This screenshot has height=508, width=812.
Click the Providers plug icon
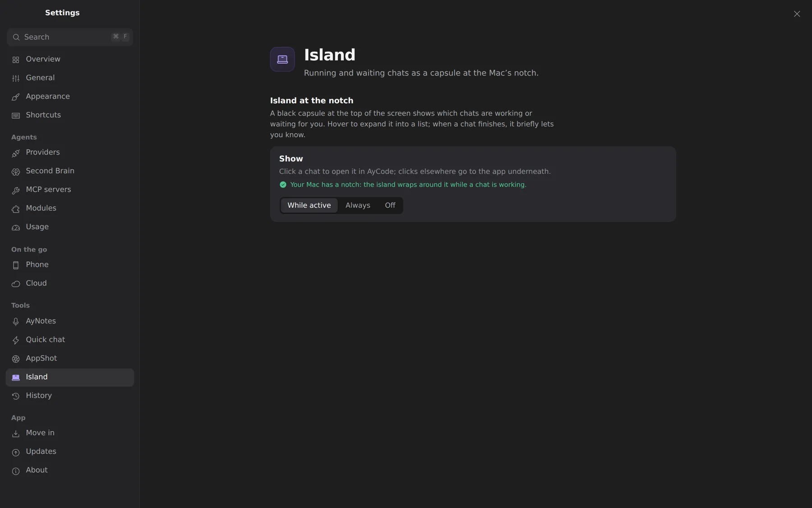coord(16,153)
